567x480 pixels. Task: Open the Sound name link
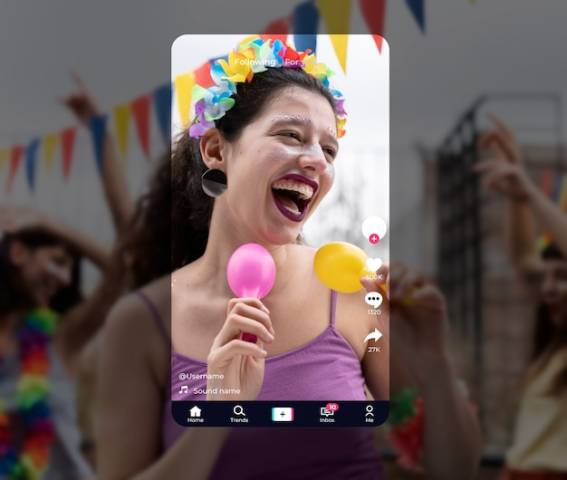click(217, 391)
